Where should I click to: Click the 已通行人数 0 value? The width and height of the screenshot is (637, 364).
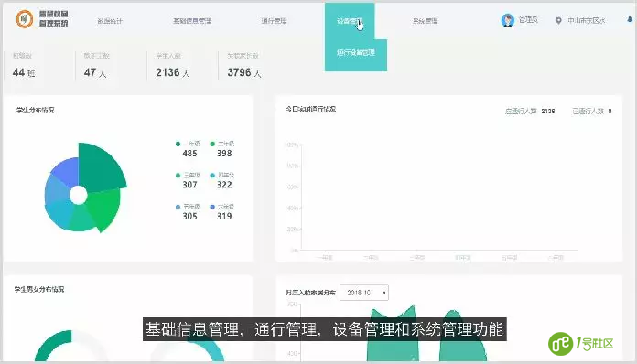(610, 112)
